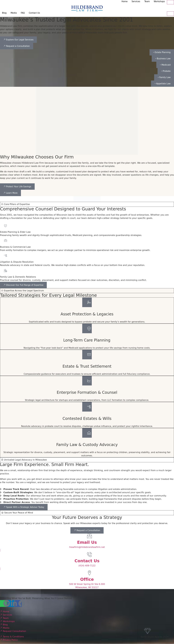Select FAQ in the secondary navigation

(x=23, y=13)
